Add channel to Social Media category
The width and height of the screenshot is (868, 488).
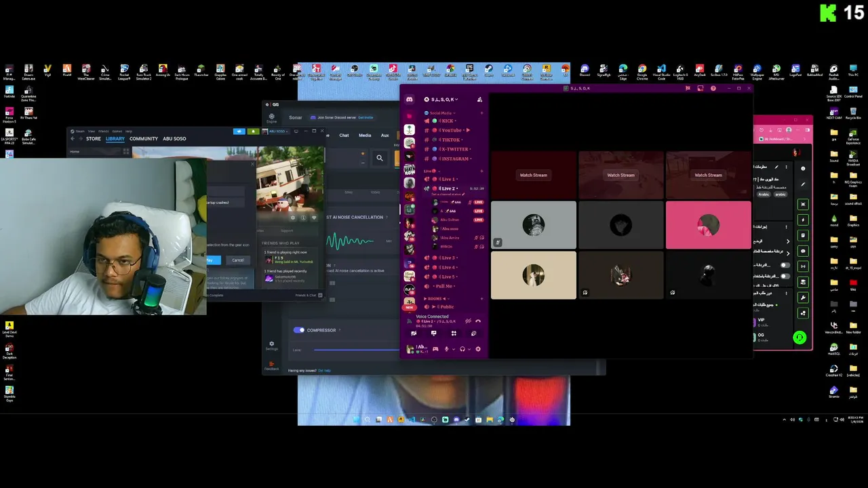pos(481,113)
